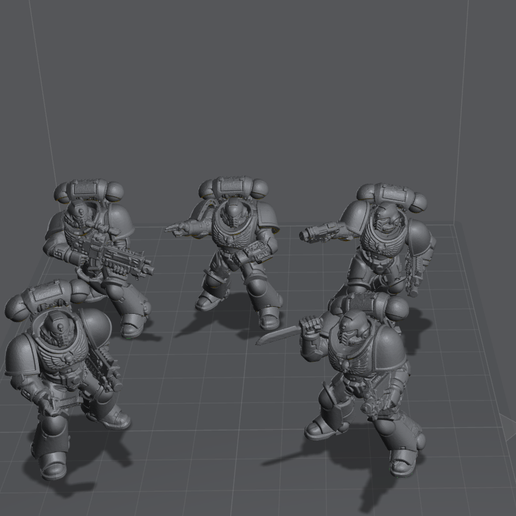The width and height of the screenshot is (516, 516).
Task: Click the knife blade on the front-right model
Action: tap(278, 335)
